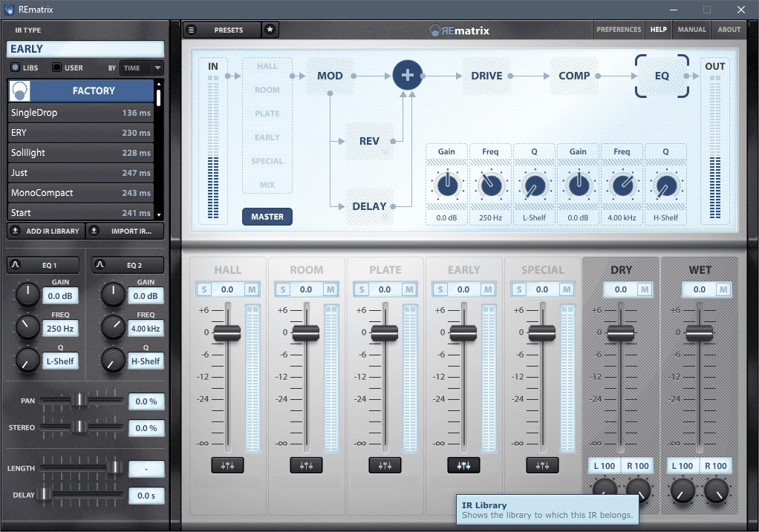Click the ADD IR LIBRARY button

pyautogui.click(x=46, y=231)
